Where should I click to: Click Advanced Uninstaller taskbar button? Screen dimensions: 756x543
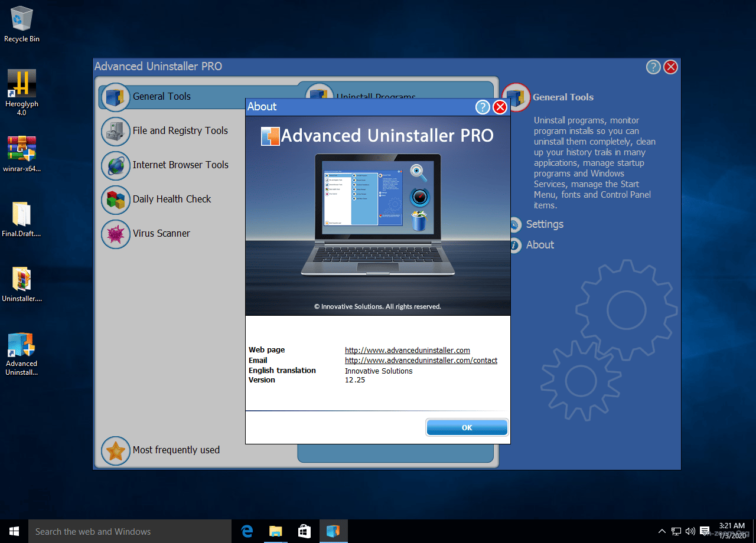334,531
